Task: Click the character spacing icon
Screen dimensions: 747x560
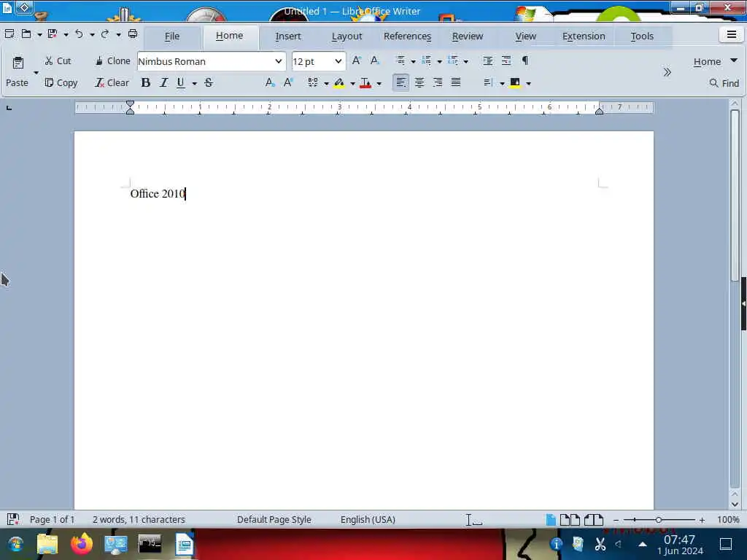Action: point(313,83)
